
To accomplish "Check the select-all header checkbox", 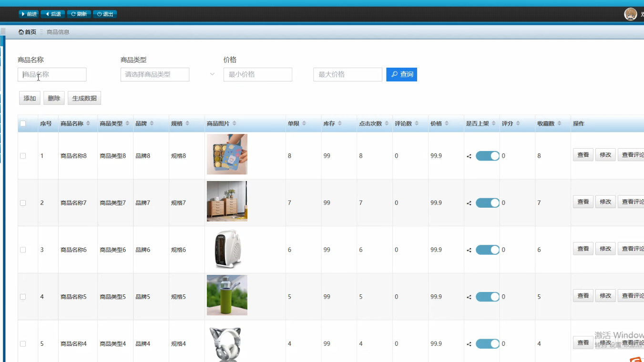I will pos(23,123).
